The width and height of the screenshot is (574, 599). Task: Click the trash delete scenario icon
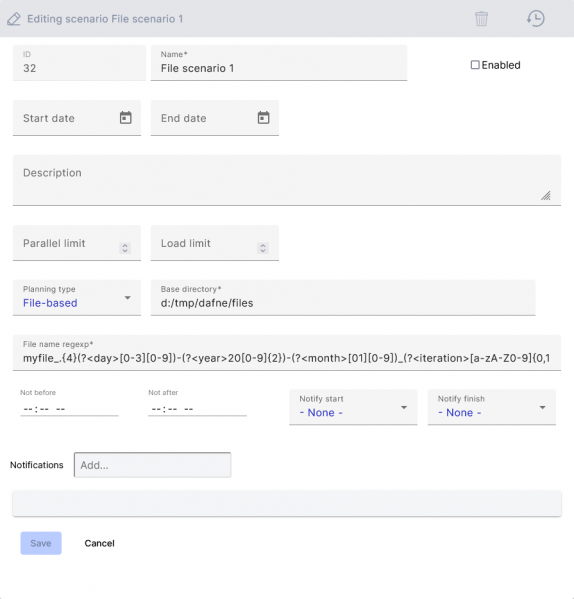(x=481, y=18)
